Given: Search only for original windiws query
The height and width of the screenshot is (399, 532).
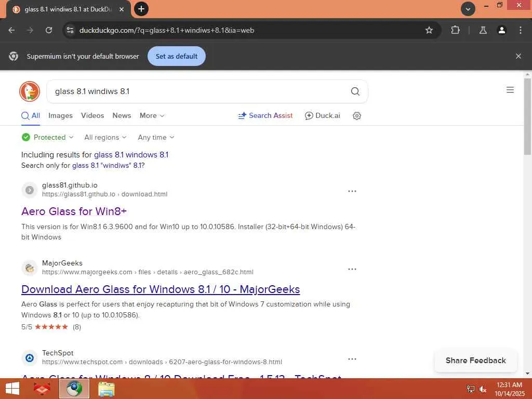Looking at the screenshot, I should tap(108, 166).
